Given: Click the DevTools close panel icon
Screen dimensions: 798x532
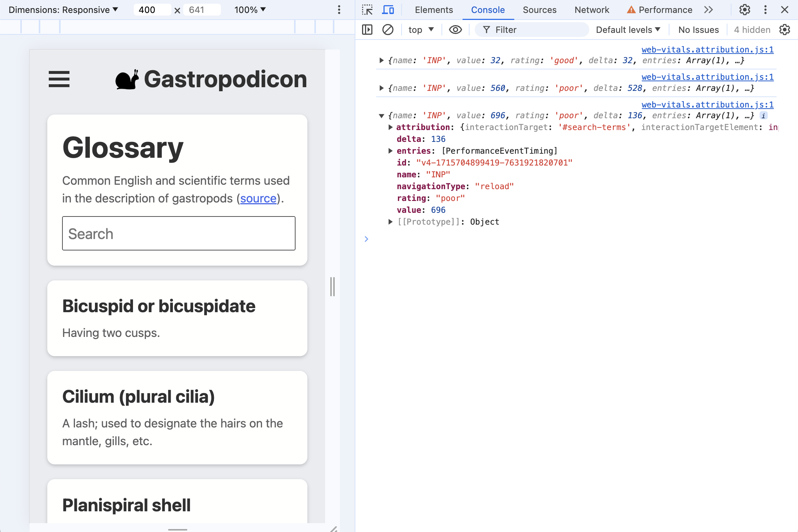Looking at the screenshot, I should 785,10.
